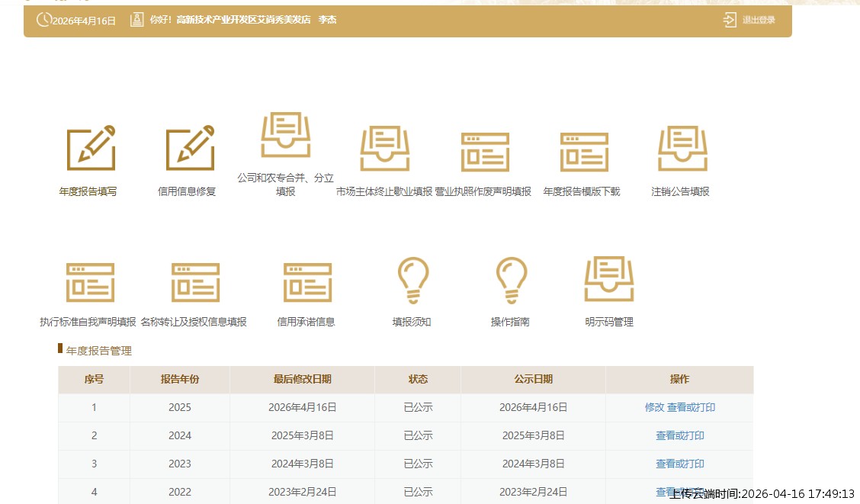
Task: Open 公司和农专合并、分立填报 tray icon
Action: (286, 136)
